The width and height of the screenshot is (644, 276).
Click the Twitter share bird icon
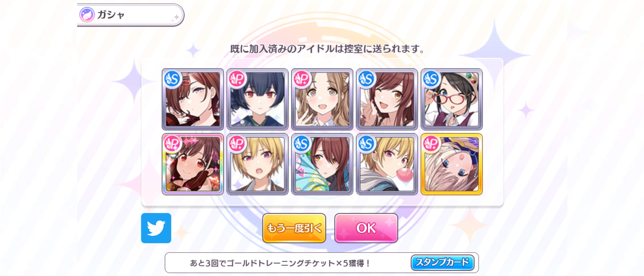tap(156, 228)
